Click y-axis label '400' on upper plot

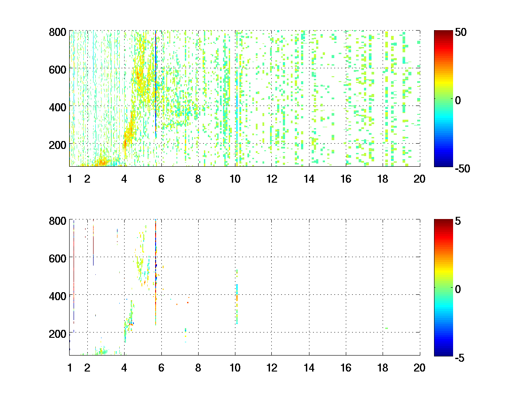(58, 107)
